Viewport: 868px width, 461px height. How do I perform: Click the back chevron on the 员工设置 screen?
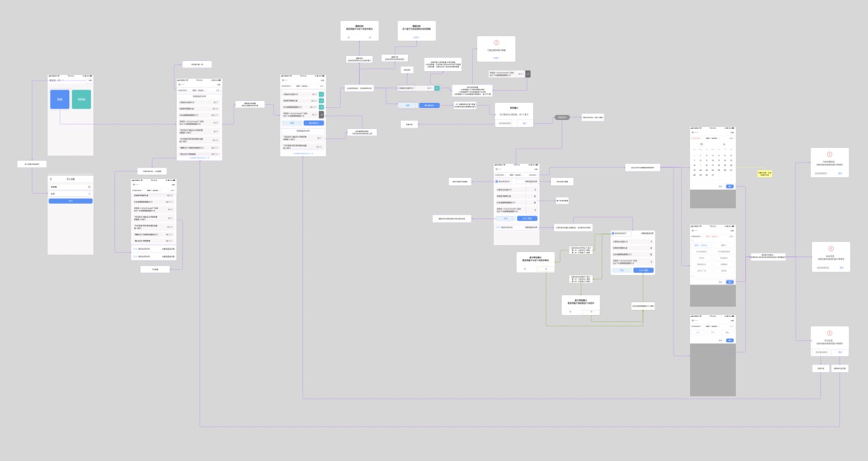51,179
